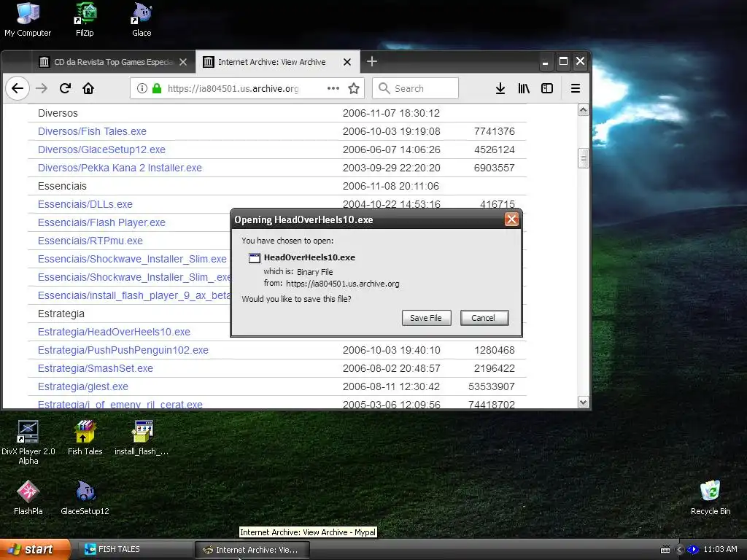
Task: Click the keyboard icon in system tray
Action: [665, 550]
